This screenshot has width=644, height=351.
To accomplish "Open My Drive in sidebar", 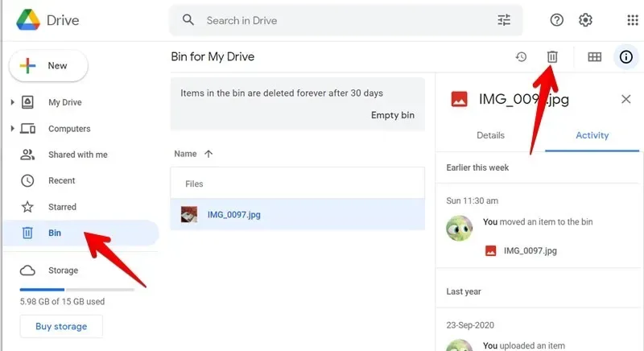I will click(65, 102).
